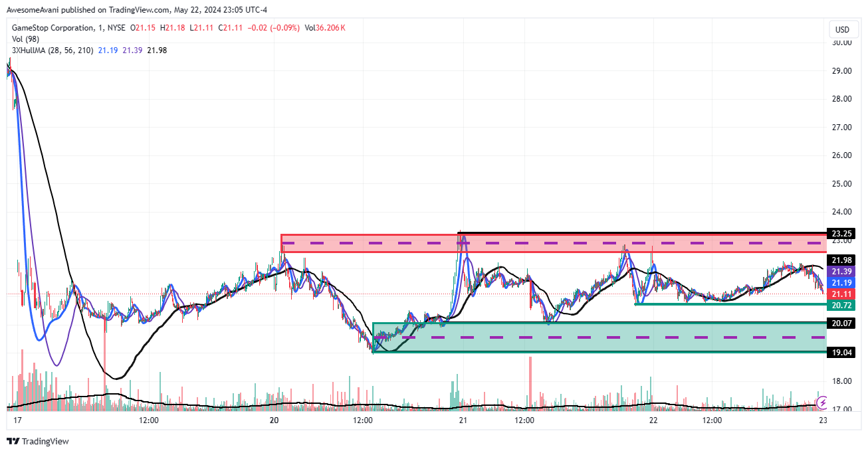Select purple dashed line inside red zone

554,243
